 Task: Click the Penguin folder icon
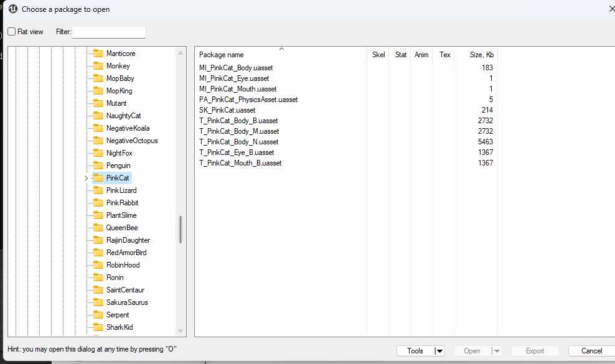tap(98, 166)
